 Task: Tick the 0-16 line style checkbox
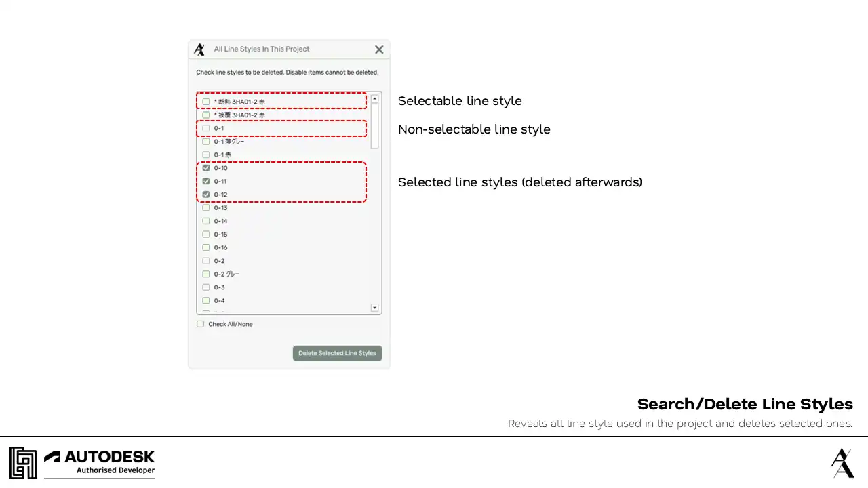point(206,248)
